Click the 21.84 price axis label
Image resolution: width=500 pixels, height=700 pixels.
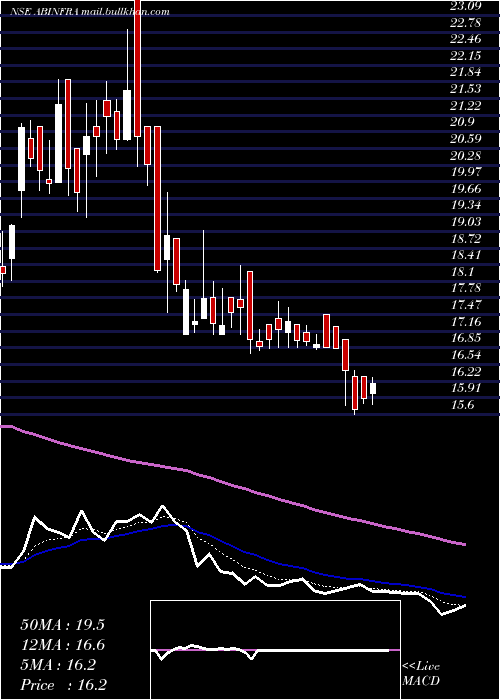(466, 72)
